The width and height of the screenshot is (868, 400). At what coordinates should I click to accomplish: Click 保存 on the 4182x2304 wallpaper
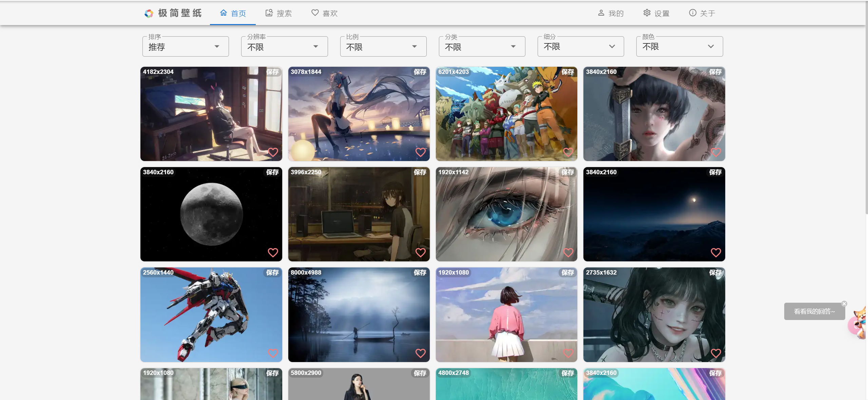[272, 72]
